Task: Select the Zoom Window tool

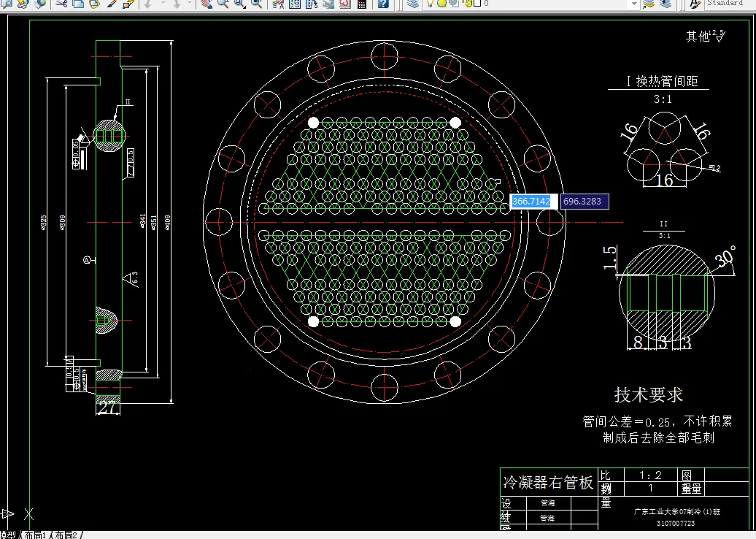Action: (x=239, y=4)
